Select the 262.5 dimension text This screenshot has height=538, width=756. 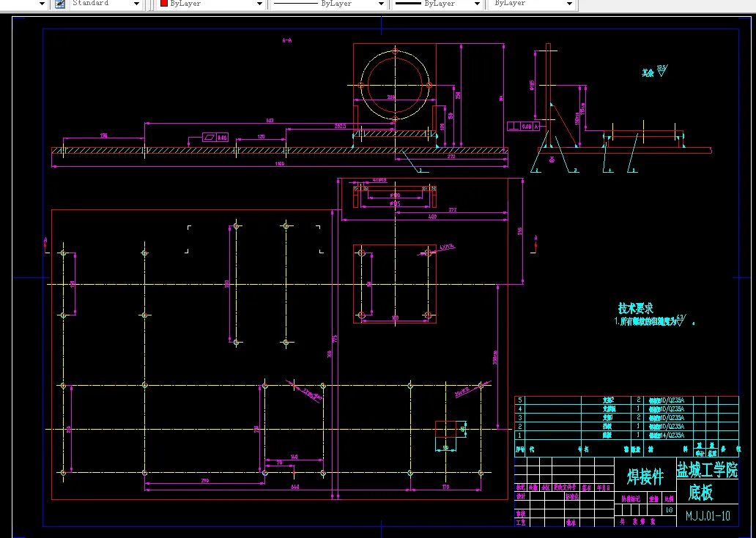pyautogui.click(x=340, y=126)
